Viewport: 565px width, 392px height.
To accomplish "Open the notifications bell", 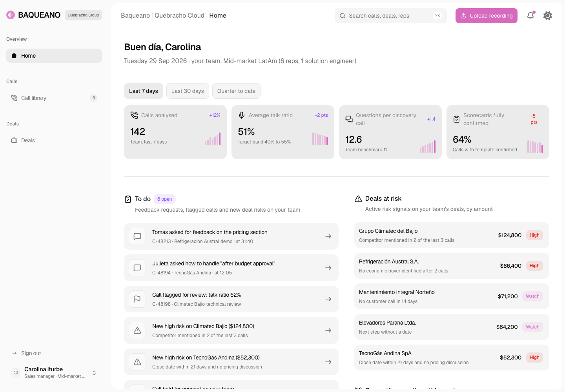I will pos(530,16).
